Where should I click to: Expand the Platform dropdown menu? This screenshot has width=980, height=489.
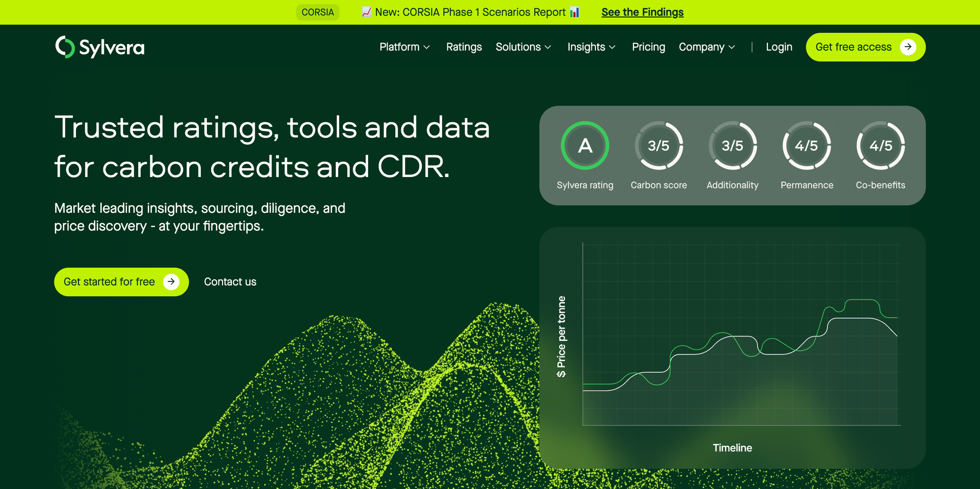pos(405,47)
